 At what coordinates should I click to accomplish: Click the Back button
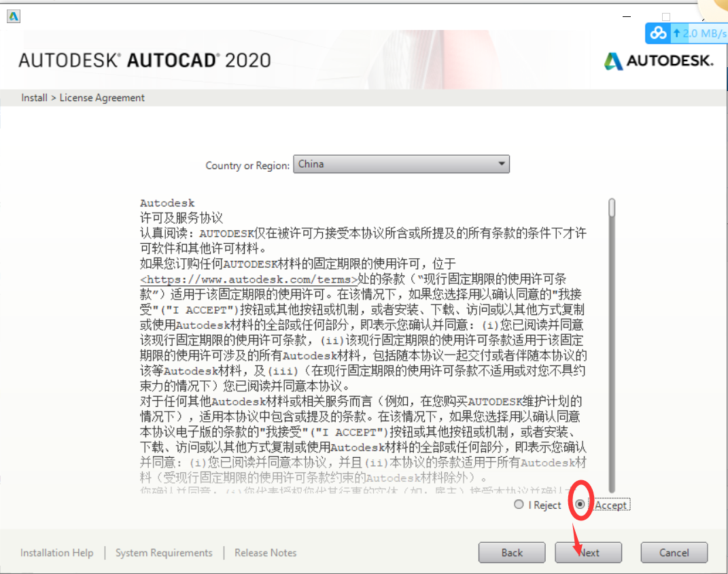click(512, 553)
